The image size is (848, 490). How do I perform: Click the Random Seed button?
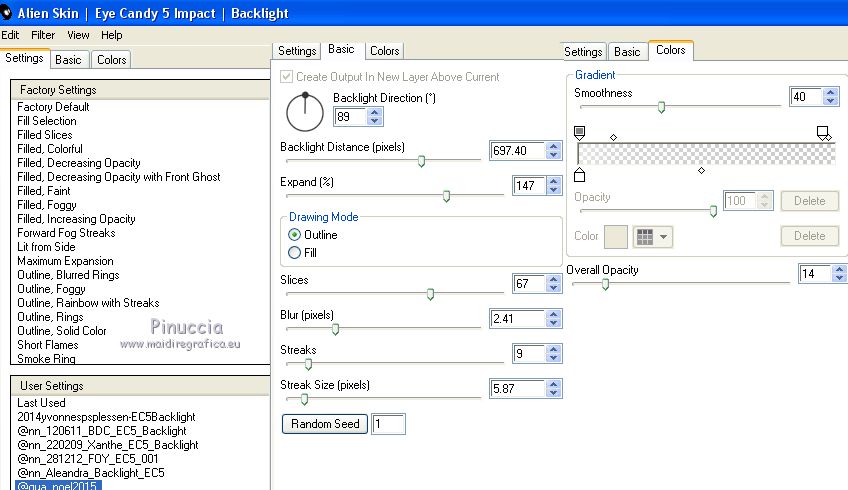(x=324, y=424)
